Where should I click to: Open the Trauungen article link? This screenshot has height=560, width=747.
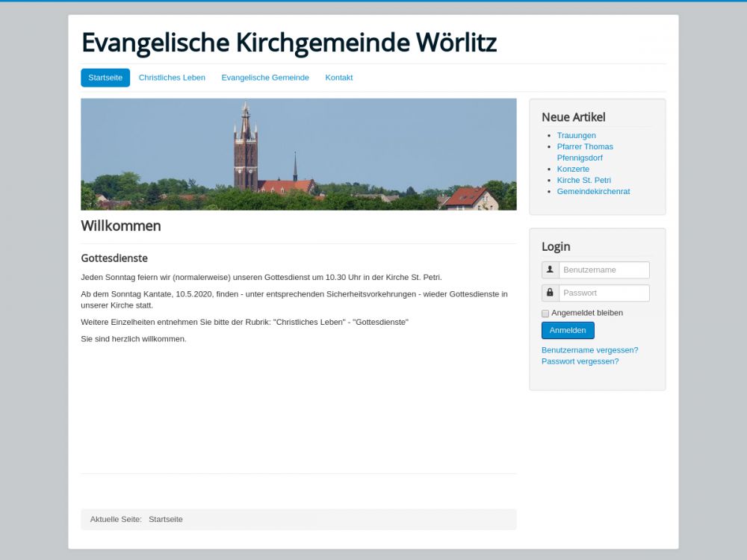(x=576, y=135)
